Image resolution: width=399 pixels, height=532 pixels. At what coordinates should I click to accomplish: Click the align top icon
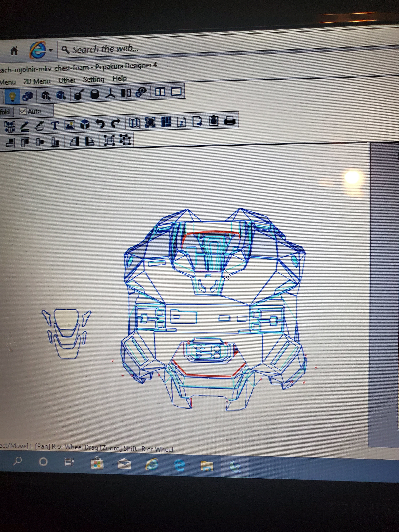pos(25,142)
